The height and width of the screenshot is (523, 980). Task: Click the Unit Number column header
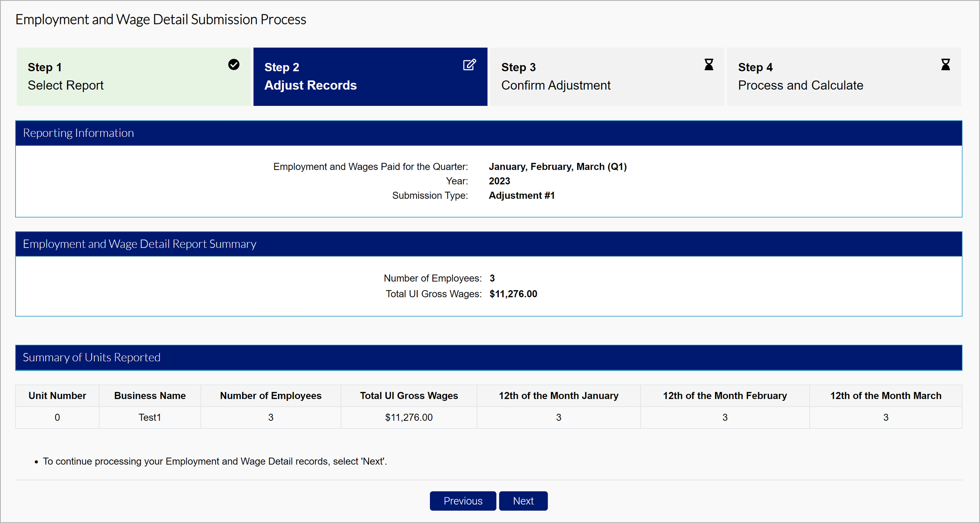(57, 396)
